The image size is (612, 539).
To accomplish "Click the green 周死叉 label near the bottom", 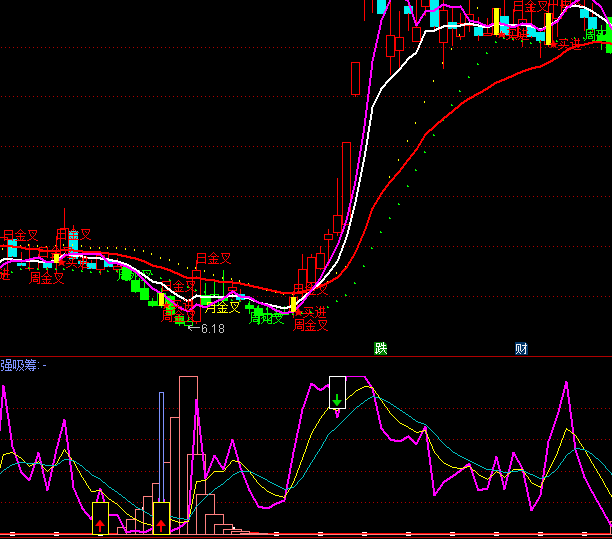I will tap(266, 319).
